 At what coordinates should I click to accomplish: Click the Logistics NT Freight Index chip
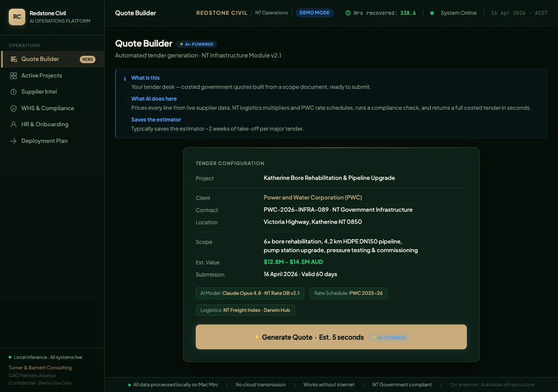(245, 310)
